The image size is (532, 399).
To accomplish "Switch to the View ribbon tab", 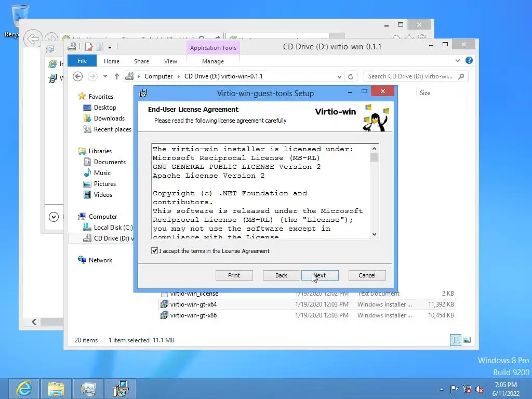I will pyautogui.click(x=170, y=61).
